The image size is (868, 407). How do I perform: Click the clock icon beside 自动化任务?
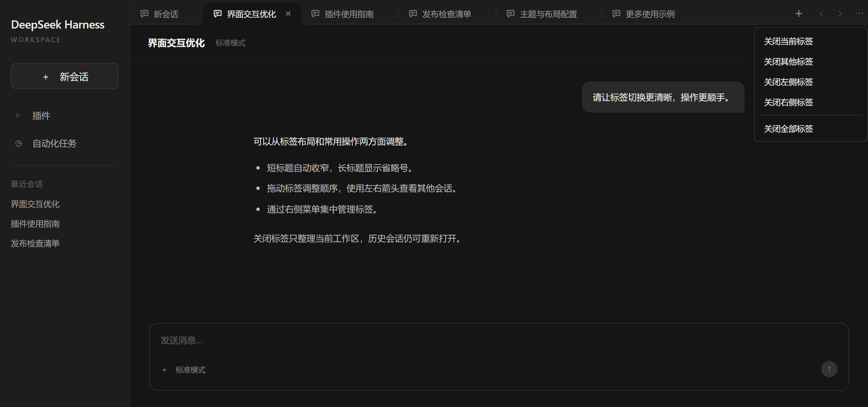tap(19, 143)
